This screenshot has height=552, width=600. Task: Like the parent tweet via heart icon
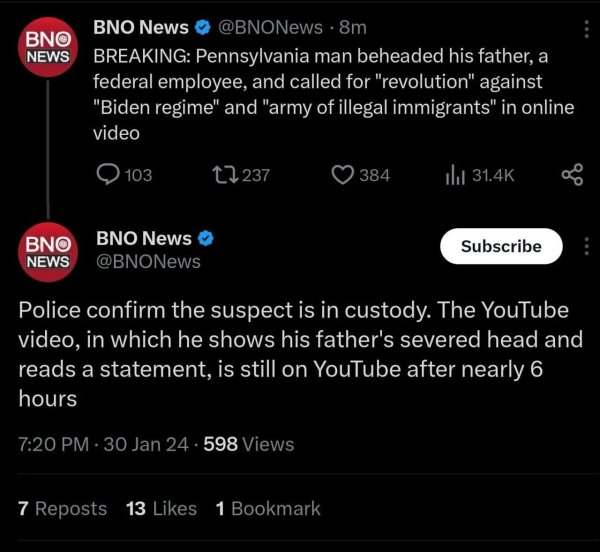[x=342, y=175]
